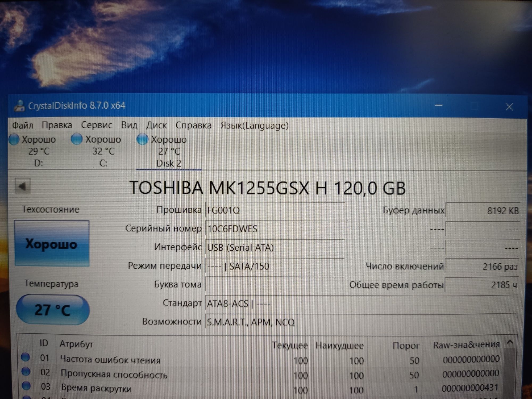Select row 02 Пропускная способность
The height and width of the screenshot is (399, 532).
click(261, 374)
